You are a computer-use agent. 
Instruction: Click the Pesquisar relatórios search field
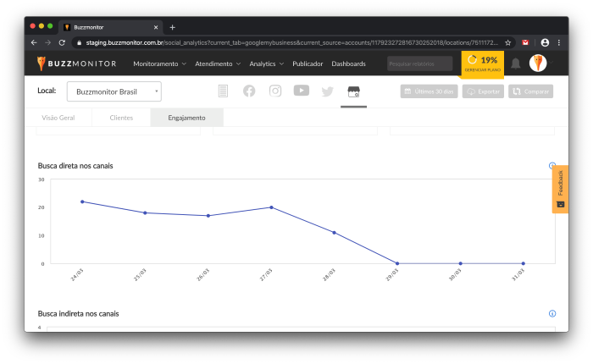420,63
